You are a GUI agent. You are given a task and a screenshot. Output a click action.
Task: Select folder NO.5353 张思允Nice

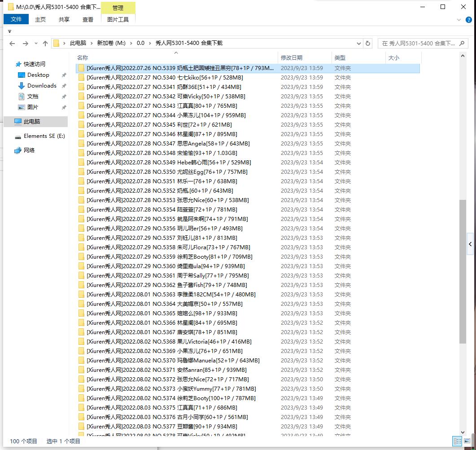168,200
